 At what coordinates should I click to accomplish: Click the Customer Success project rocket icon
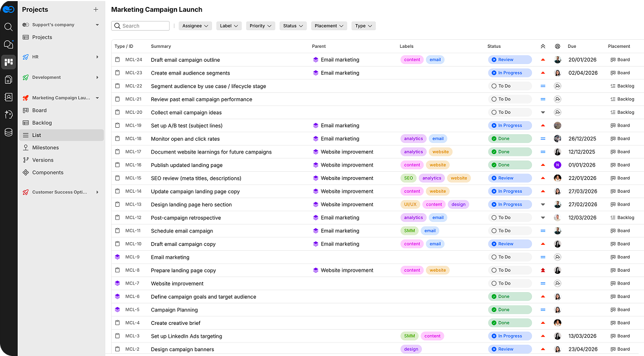click(25, 192)
